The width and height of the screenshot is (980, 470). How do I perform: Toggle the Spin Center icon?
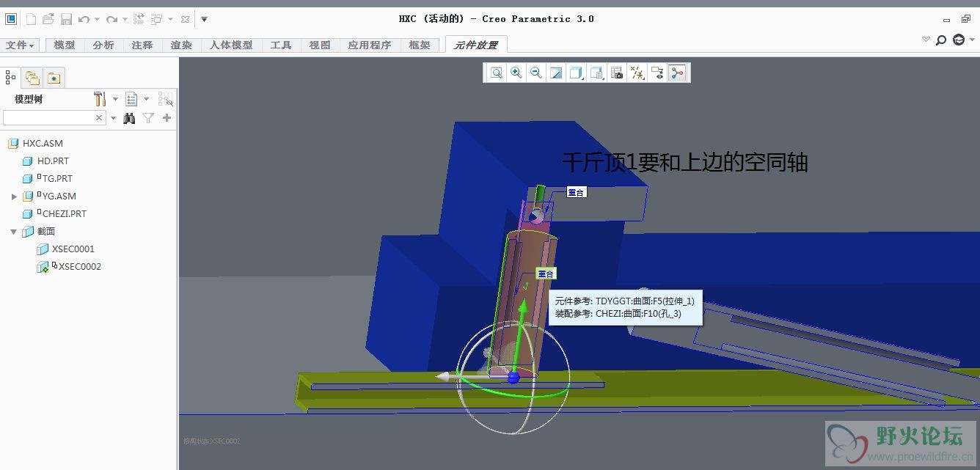pyautogui.click(x=677, y=73)
